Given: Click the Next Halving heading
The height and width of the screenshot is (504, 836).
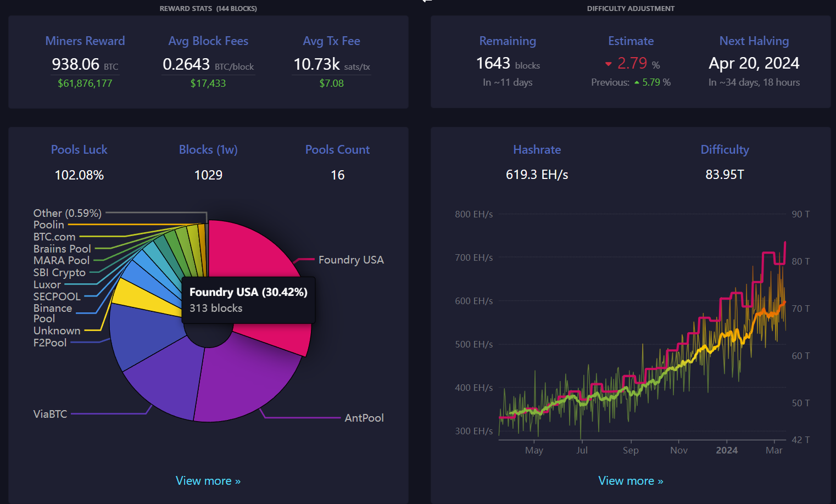Looking at the screenshot, I should (x=754, y=41).
